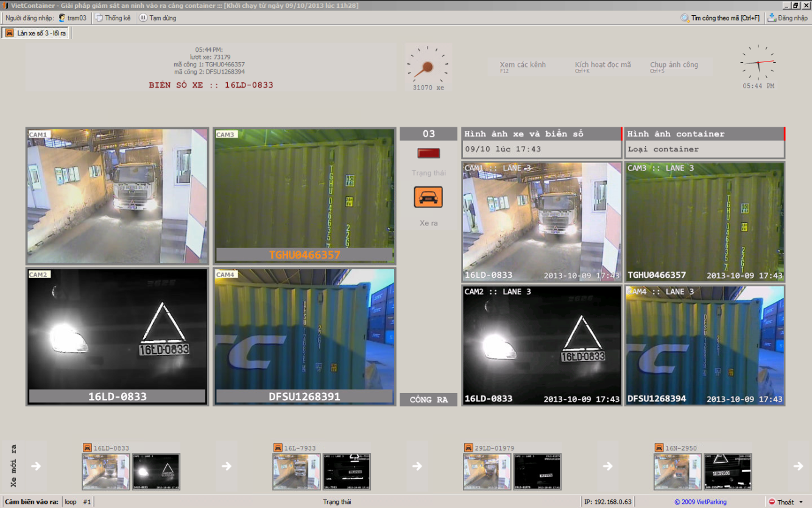This screenshot has width=812, height=508.
Task: Open the 2009 VietParking link
Action: 701,502
